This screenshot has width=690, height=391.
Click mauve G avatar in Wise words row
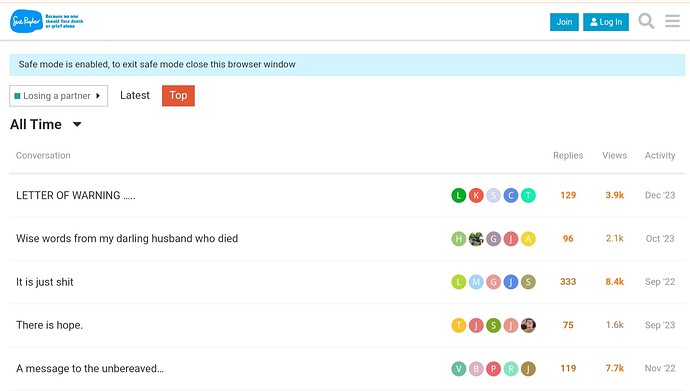(493, 239)
